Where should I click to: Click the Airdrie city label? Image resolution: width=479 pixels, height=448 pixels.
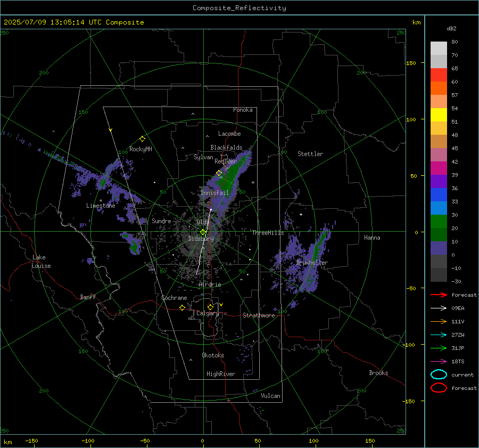tap(210, 284)
